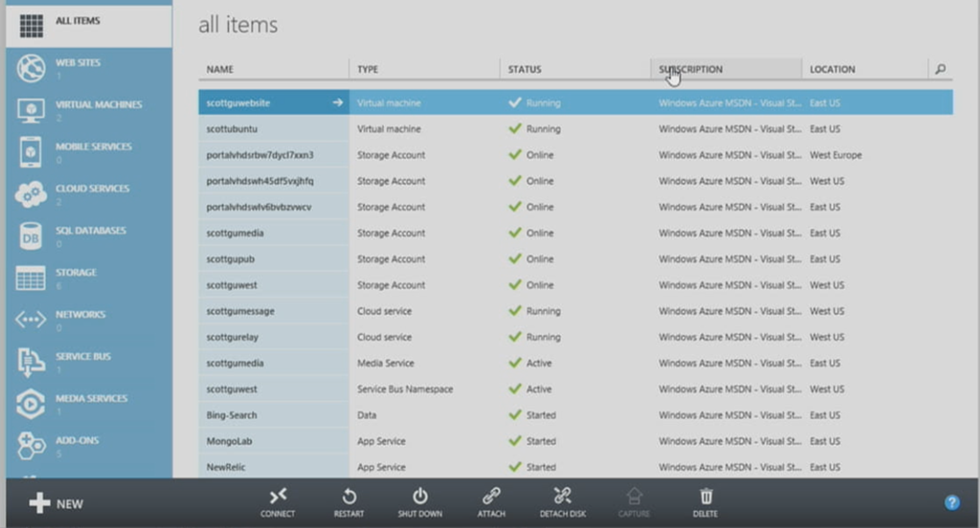Select the Storage sidebar label
Viewport: 980px width, 528px height.
click(x=77, y=273)
